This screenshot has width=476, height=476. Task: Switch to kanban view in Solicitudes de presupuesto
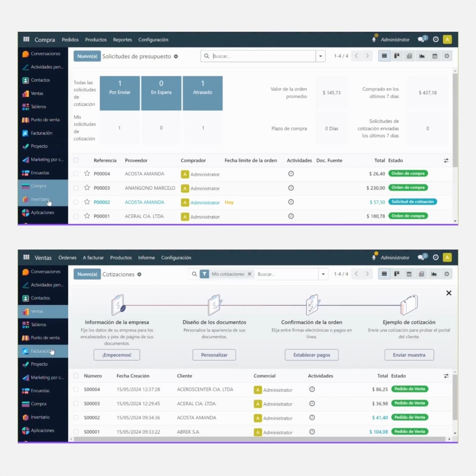point(397,56)
